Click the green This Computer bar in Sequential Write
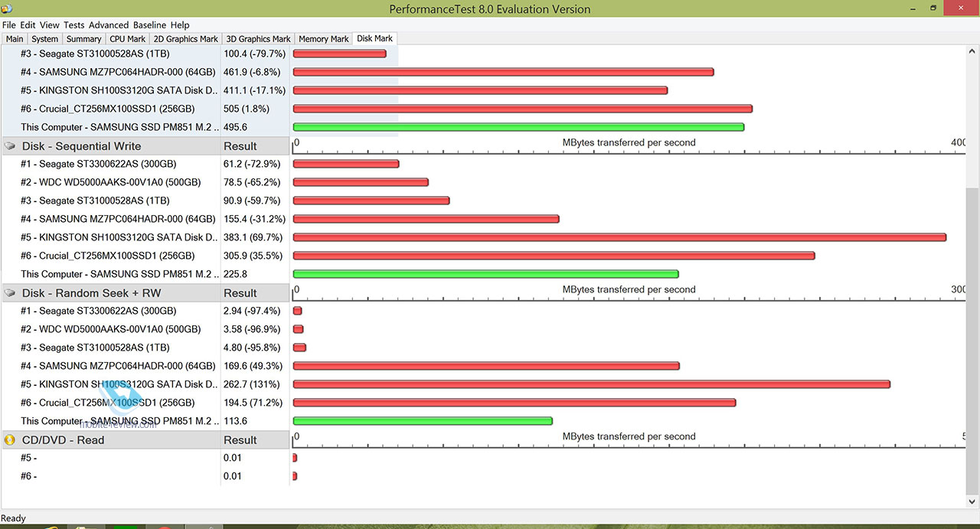This screenshot has width=980, height=529. pyautogui.click(x=485, y=274)
